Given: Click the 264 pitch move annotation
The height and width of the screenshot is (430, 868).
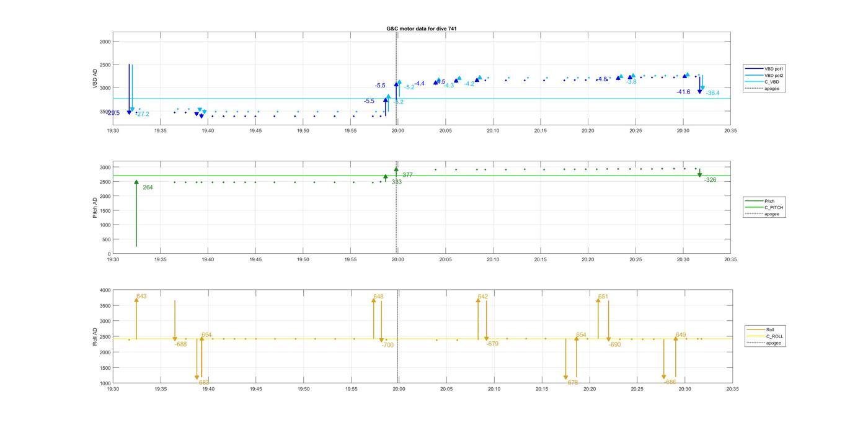Looking at the screenshot, I should click(148, 187).
